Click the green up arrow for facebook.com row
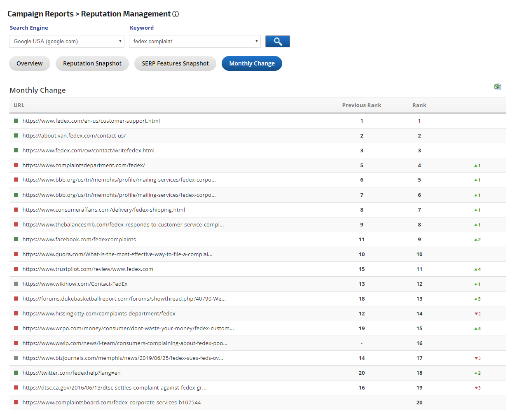 (x=476, y=240)
